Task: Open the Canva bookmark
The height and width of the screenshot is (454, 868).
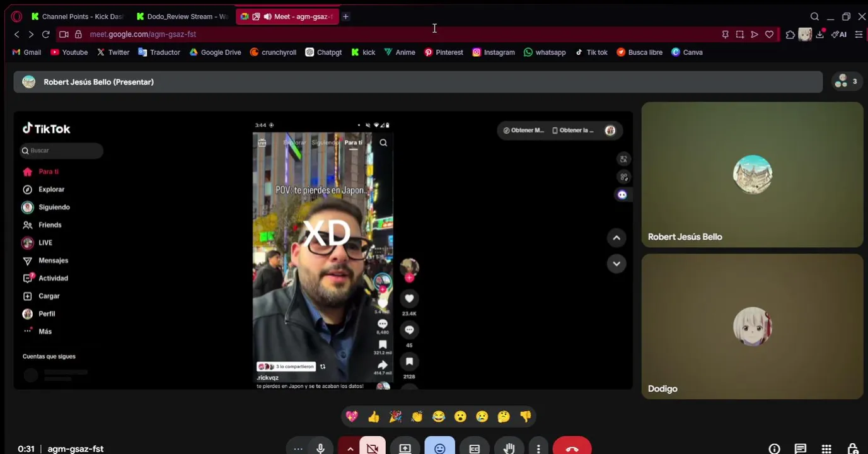Action: click(x=687, y=52)
